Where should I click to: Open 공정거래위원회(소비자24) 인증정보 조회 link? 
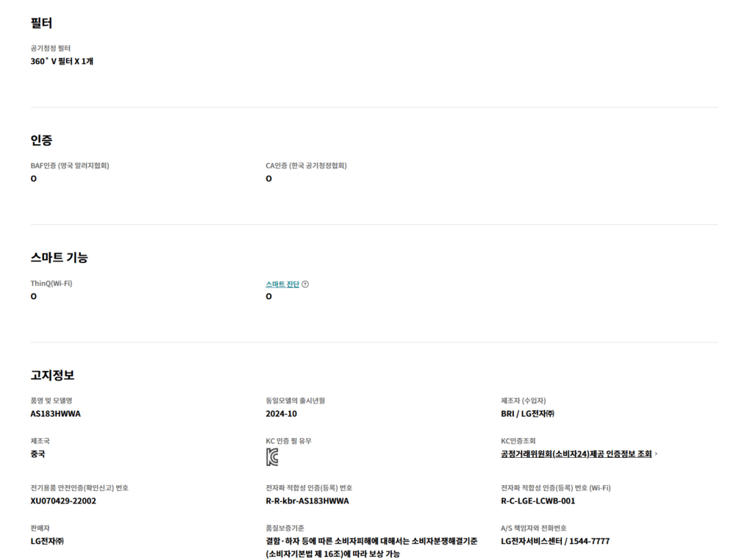[576, 454]
